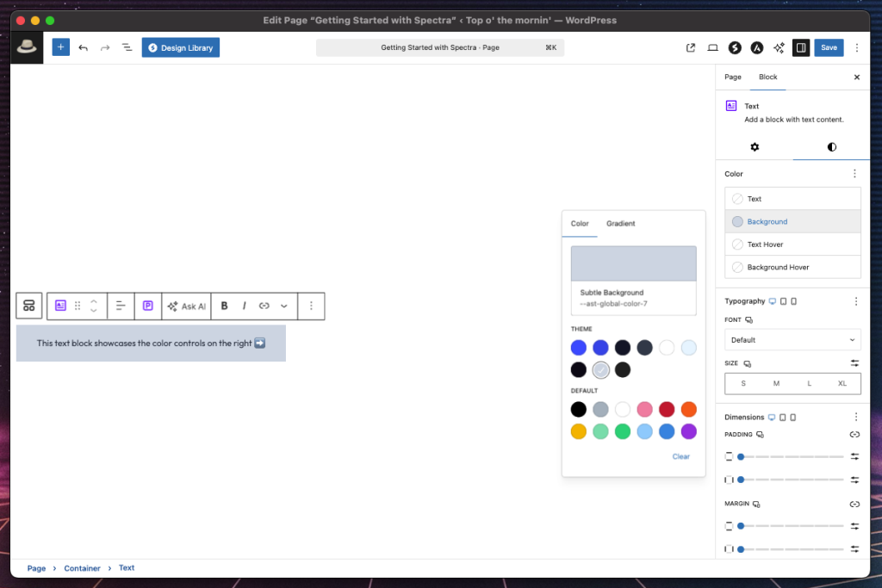Open page preview in new tab
This screenshot has width=882, height=588.
tap(691, 47)
